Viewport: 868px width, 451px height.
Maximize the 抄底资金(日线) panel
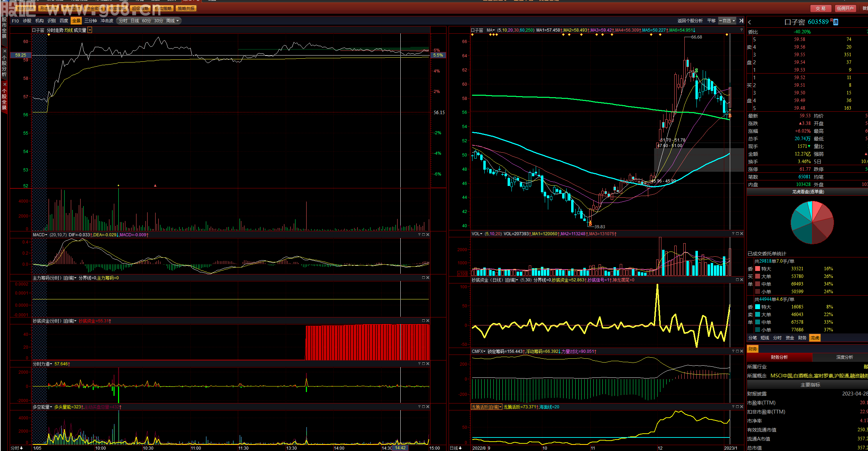pos(737,280)
